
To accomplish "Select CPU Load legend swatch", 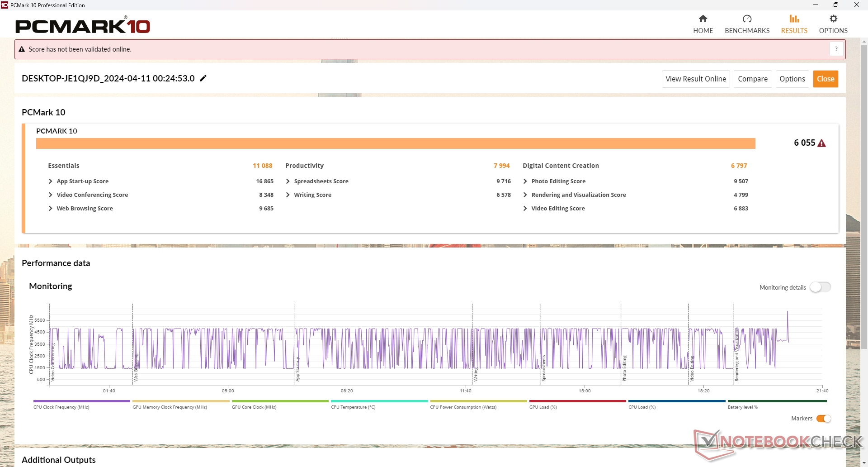I will tap(677, 401).
